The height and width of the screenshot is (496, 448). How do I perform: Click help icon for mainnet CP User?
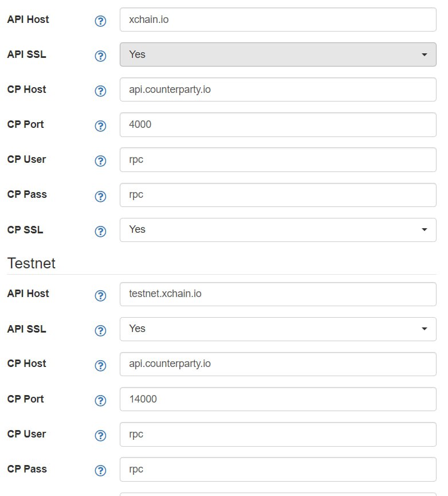[x=100, y=161]
